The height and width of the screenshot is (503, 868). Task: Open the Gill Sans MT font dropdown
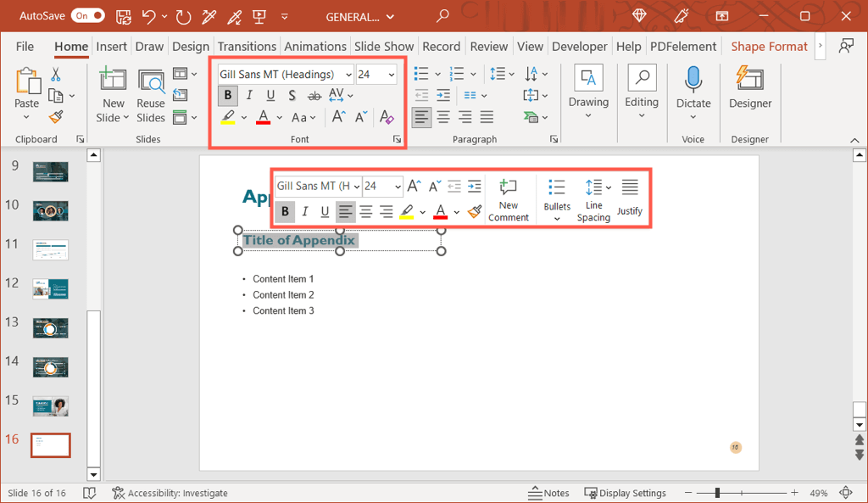point(350,74)
